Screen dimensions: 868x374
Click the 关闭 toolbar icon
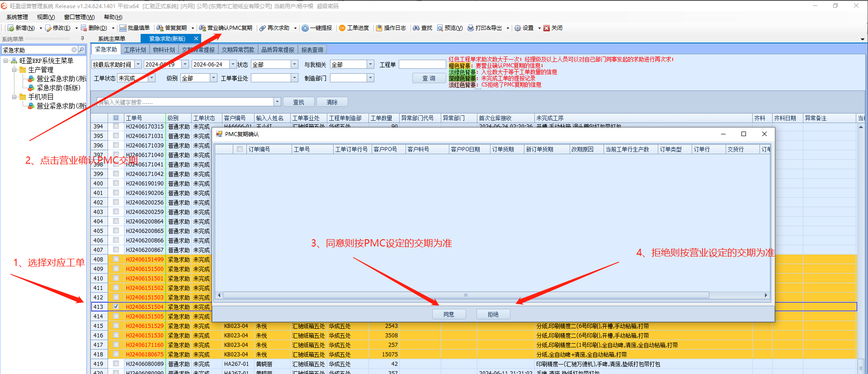coord(547,28)
